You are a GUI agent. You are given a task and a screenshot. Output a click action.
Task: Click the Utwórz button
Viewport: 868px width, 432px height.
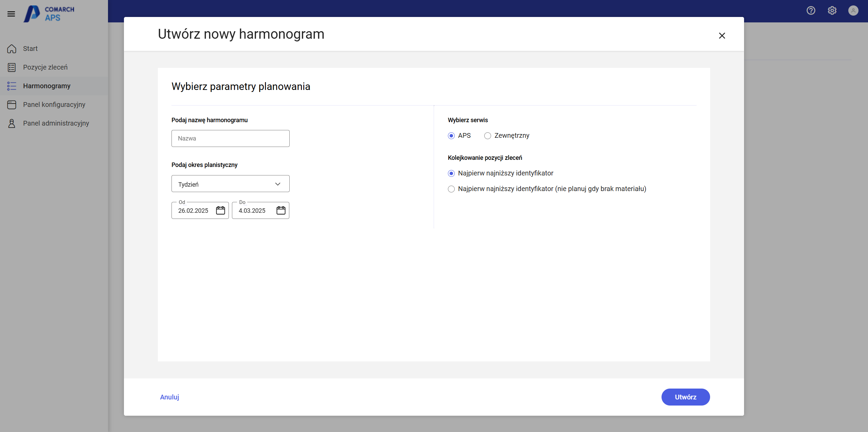(686, 397)
